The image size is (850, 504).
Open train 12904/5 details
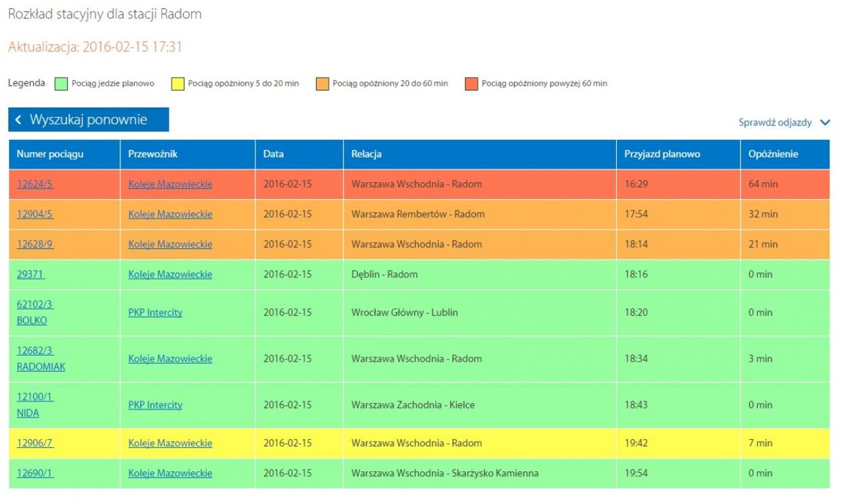pyautogui.click(x=35, y=214)
